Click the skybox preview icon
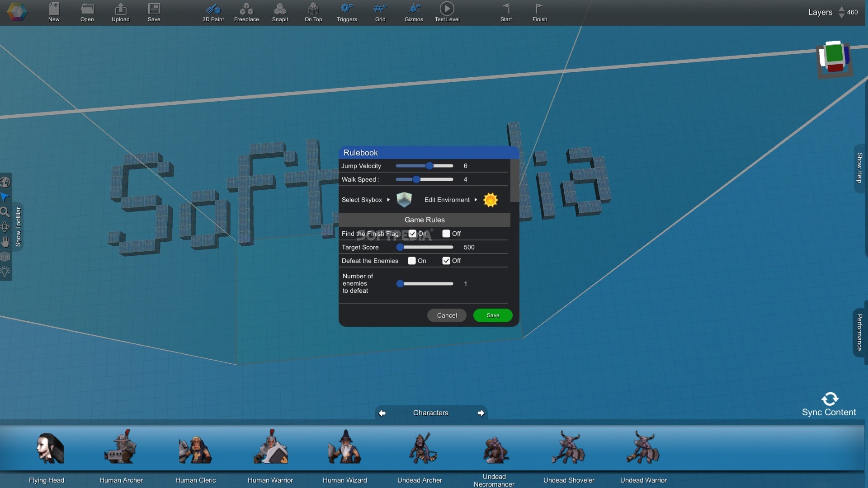Image resolution: width=868 pixels, height=488 pixels. tap(404, 199)
